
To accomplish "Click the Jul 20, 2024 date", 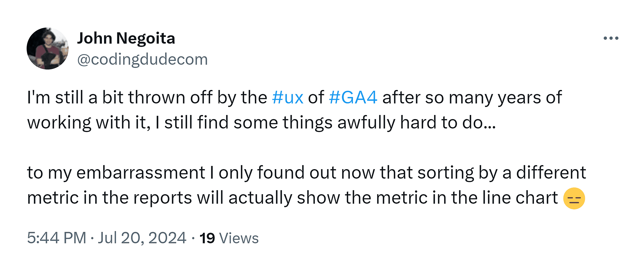I will [x=142, y=238].
